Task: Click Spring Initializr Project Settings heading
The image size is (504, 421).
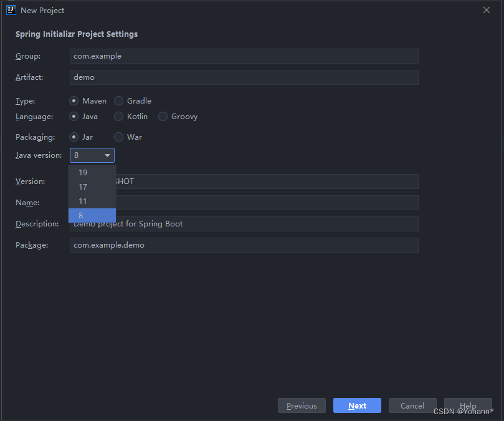Action: [77, 34]
